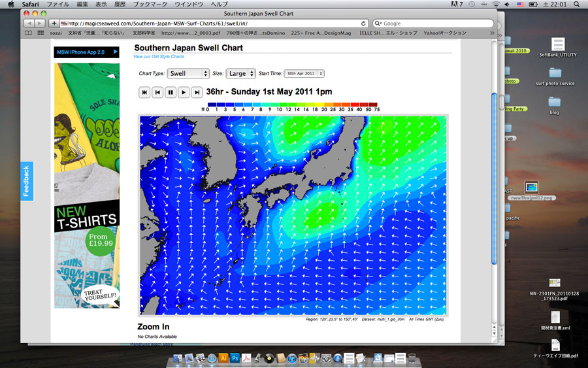The image size is (588, 368).
Task: Open QuickTime Player from the Dock
Action: [338, 358]
